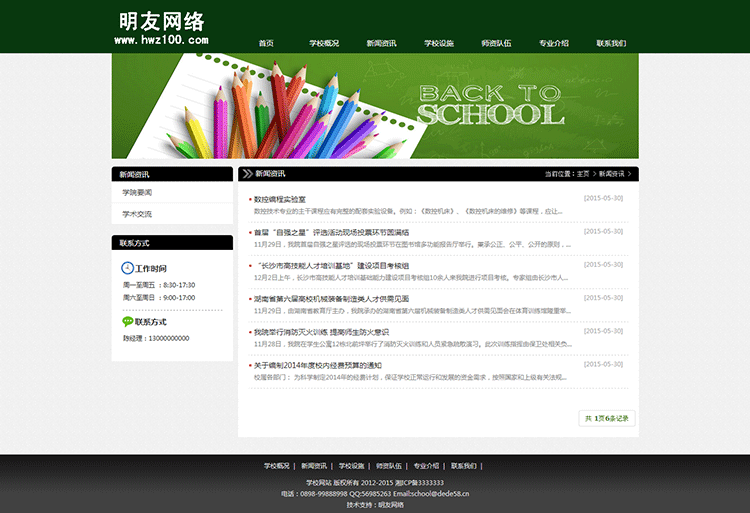This screenshot has height=513, width=750.
Task: Click footer link 专业介绍
Action: click(426, 466)
